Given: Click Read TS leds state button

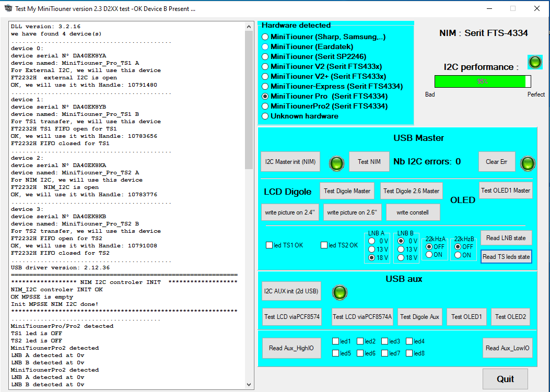Looking at the screenshot, I should point(506,257).
